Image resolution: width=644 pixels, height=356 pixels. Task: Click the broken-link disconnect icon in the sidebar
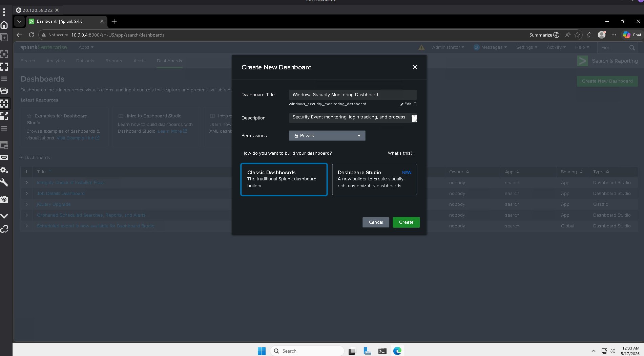pos(4,229)
